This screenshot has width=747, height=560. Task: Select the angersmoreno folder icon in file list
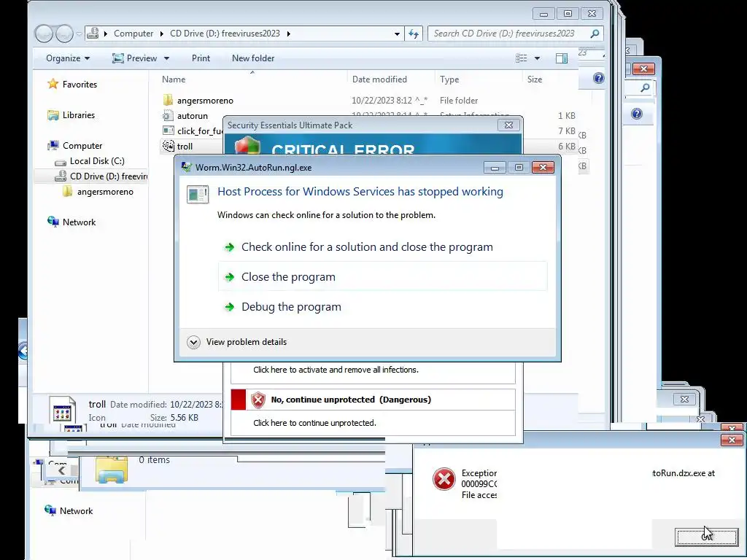[x=168, y=100]
